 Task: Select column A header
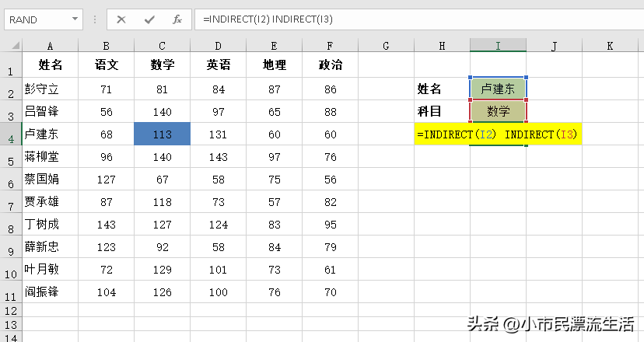tap(50, 45)
